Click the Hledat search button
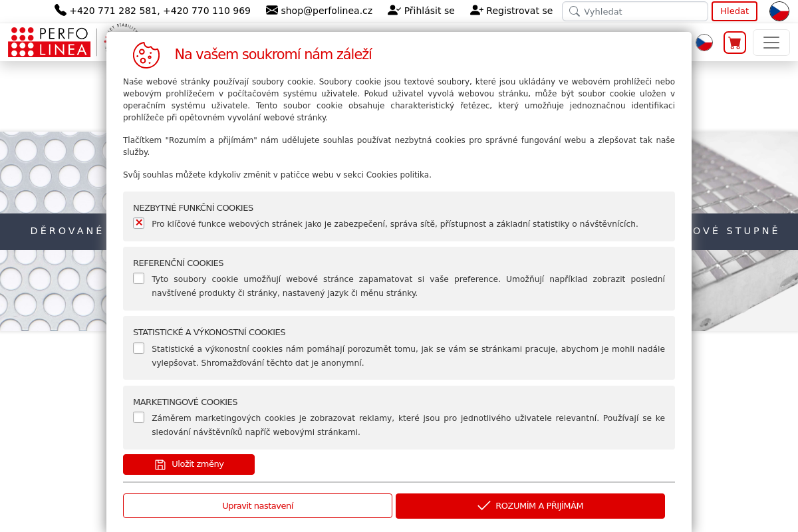Viewport: 798px width, 532px height. click(x=734, y=11)
